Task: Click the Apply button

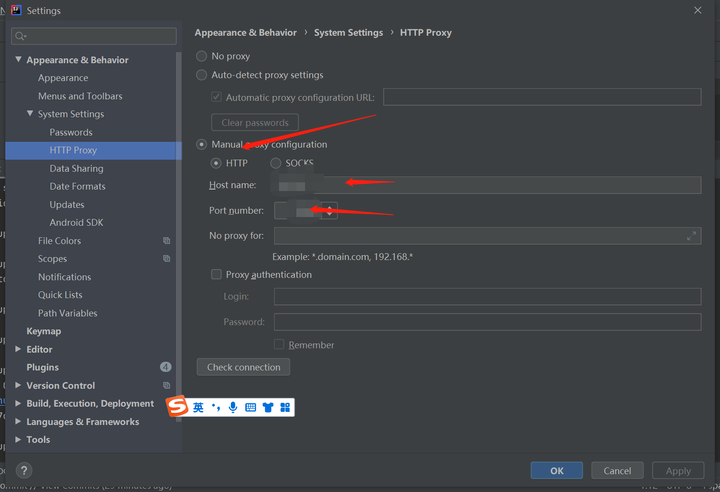Action: coord(678,470)
